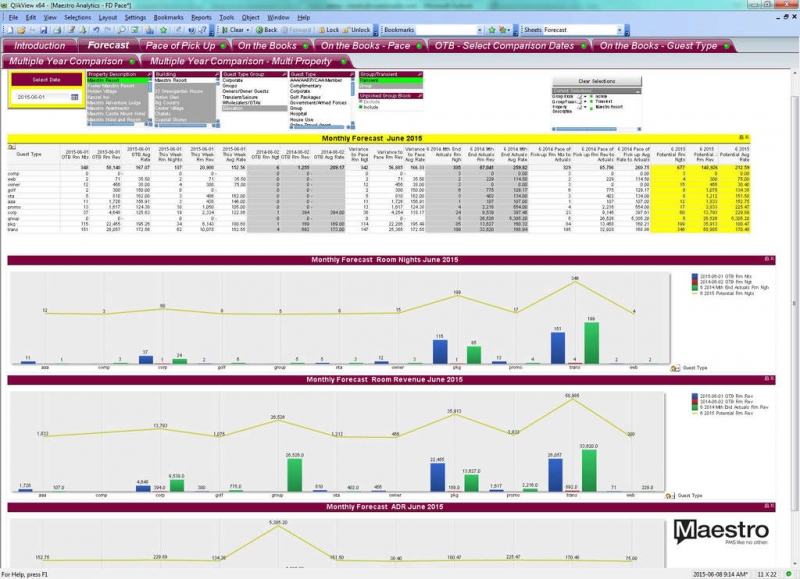Click the context help question-mark icon
The image size is (800, 579).
pos(203,30)
